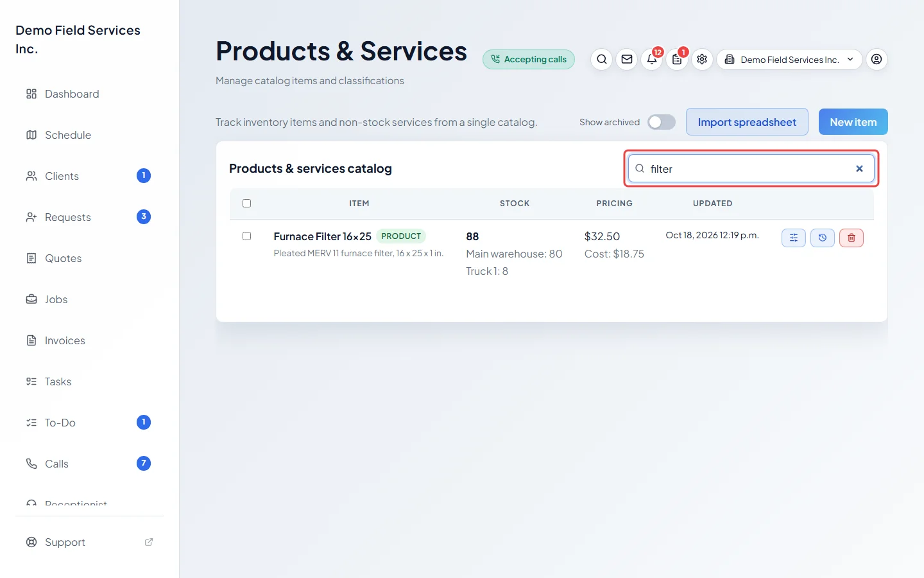924x578 pixels.
Task: Open clipboard icon with 1 badge
Action: 677,59
